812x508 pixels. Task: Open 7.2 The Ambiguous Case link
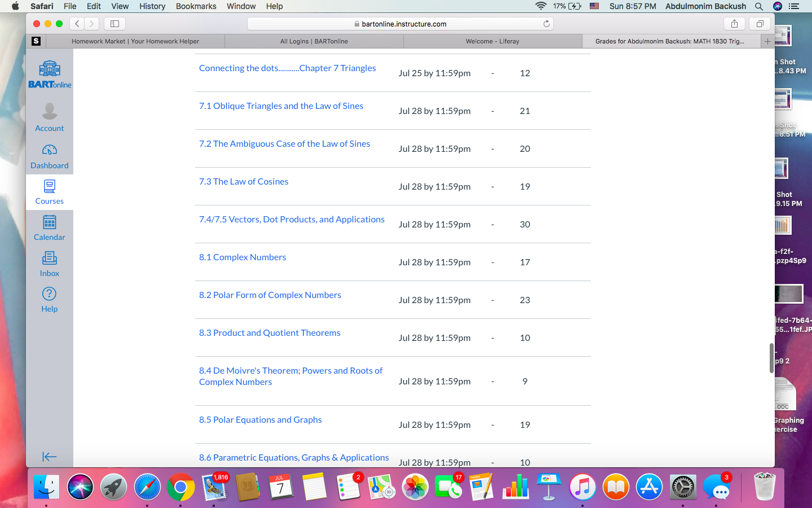[x=285, y=143]
